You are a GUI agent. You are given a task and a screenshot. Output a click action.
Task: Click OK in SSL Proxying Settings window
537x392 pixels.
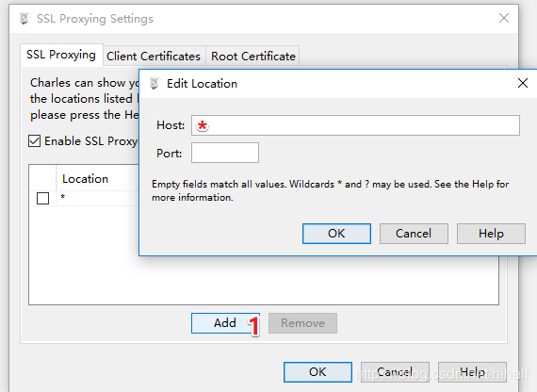pos(317,372)
